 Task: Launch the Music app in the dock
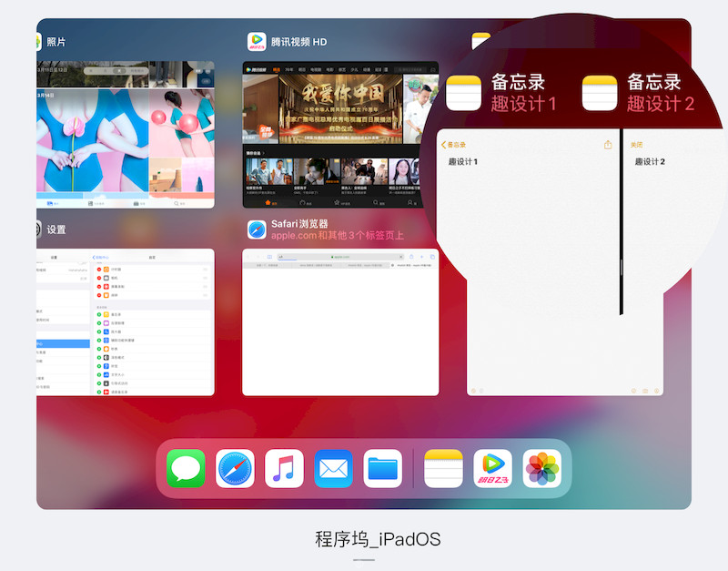284,468
